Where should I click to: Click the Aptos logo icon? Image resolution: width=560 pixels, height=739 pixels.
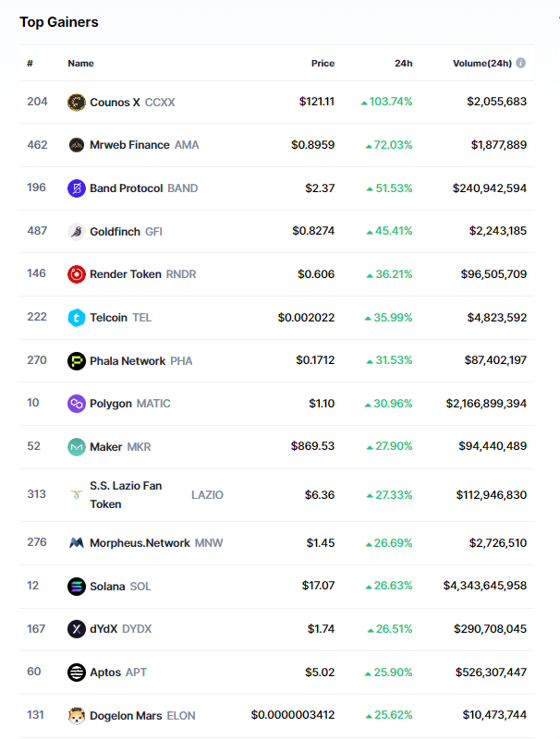77,672
